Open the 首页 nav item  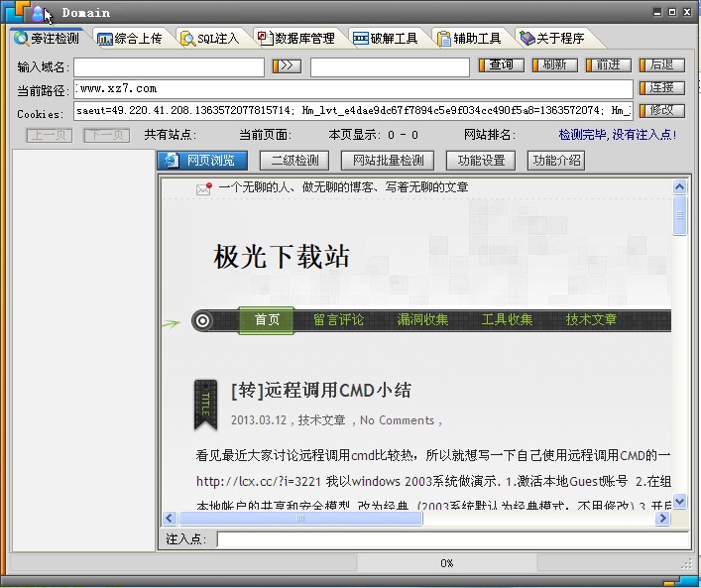267,320
